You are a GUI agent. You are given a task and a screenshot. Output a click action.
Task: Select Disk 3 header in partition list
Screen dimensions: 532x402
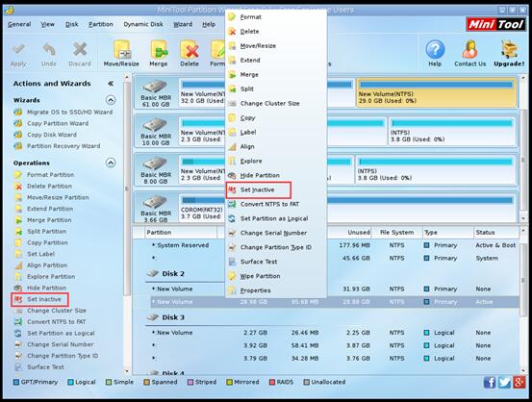pos(173,317)
